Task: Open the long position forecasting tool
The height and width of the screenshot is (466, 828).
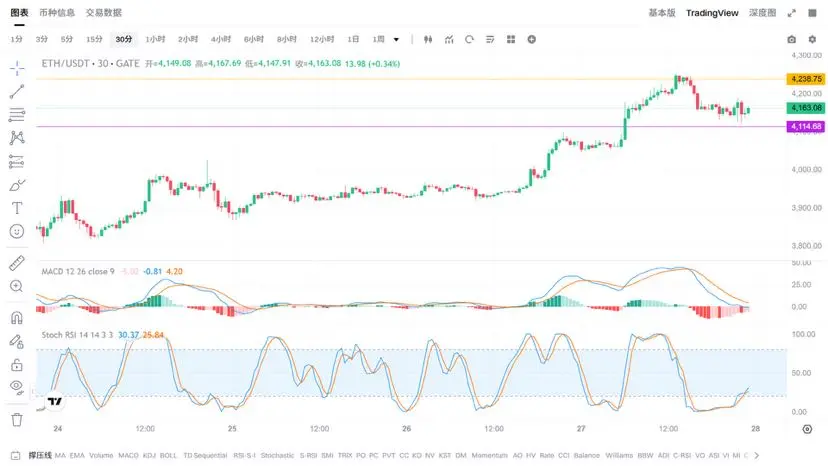Action: click(17, 161)
